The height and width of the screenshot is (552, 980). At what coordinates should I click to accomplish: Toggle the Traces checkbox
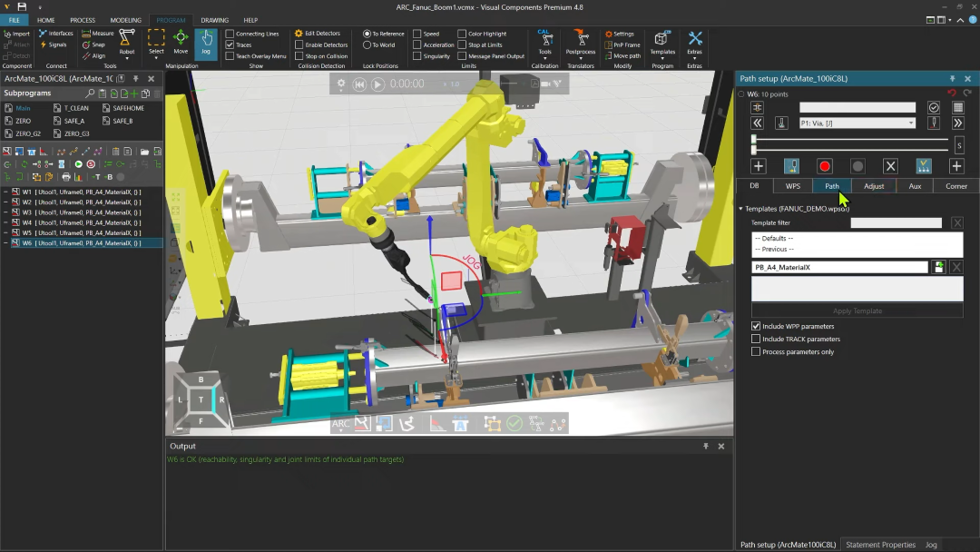(x=230, y=45)
